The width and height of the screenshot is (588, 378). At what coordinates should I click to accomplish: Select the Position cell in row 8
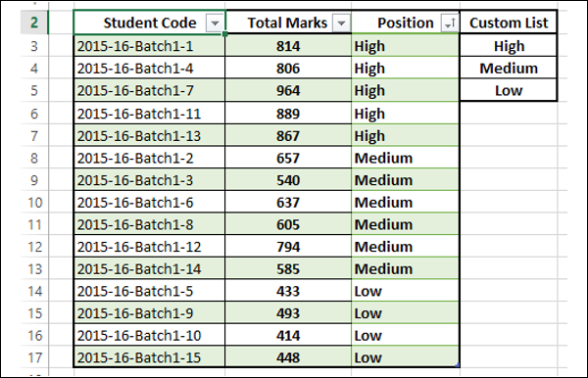click(405, 158)
